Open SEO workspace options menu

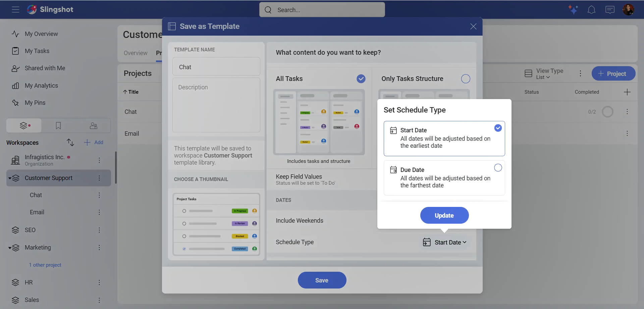tap(99, 230)
